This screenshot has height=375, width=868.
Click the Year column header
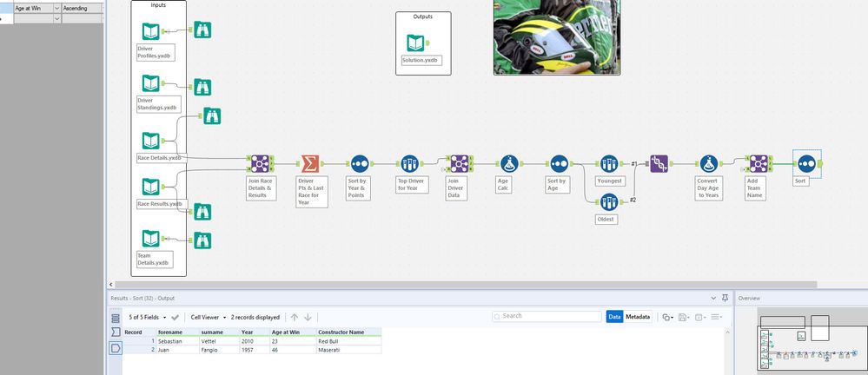[x=255, y=332]
